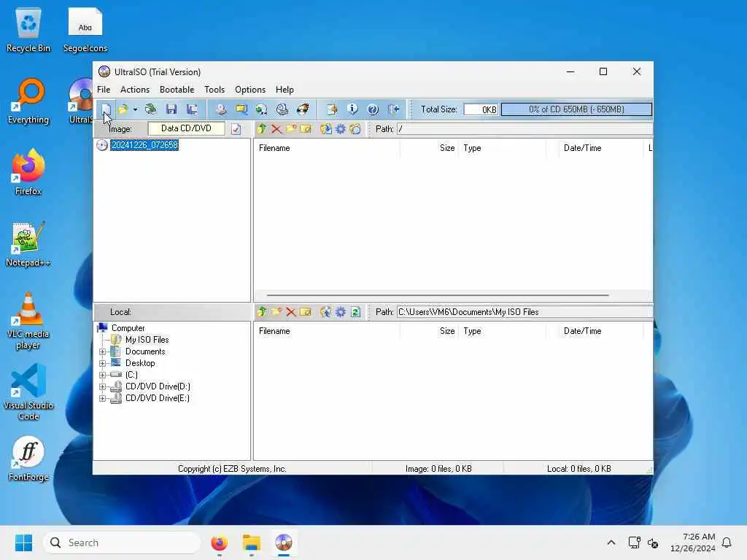Image resolution: width=747 pixels, height=560 pixels.
Task: Click the Save As toolbar icon
Action: (x=192, y=109)
